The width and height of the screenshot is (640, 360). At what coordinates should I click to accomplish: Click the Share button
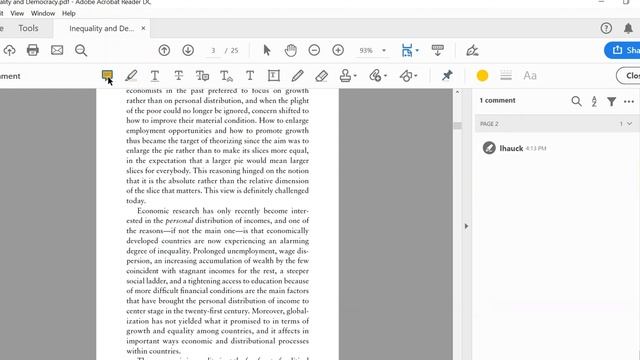pos(622,50)
